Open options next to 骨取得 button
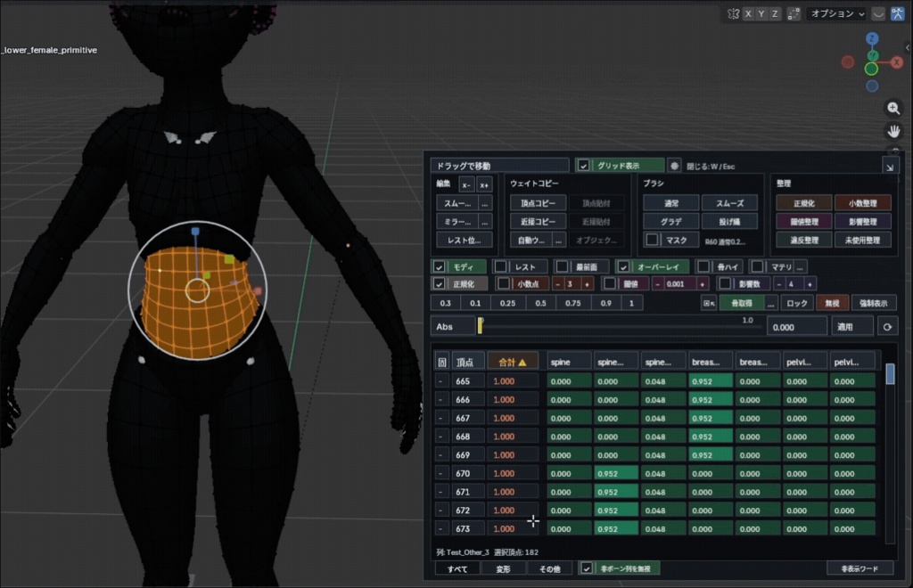The image size is (913, 588). coord(771,304)
